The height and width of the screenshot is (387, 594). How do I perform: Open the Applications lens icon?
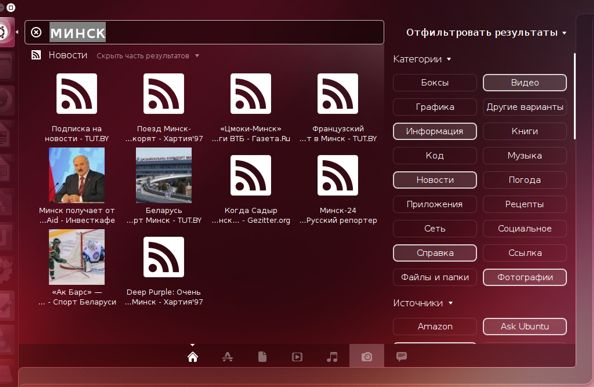tap(227, 357)
